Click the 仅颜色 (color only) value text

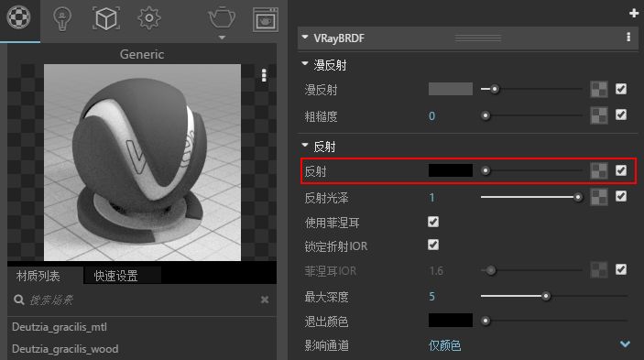coord(445,345)
